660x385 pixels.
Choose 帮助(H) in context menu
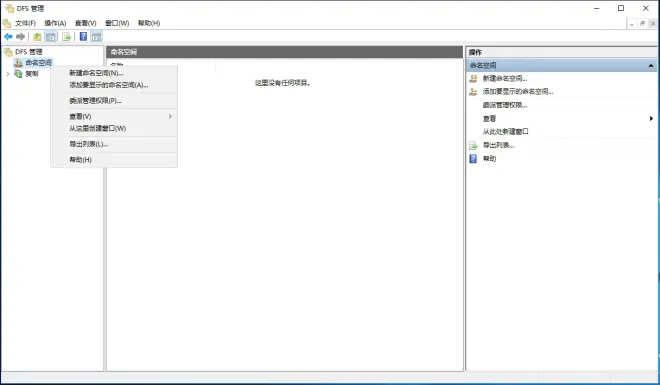(114, 159)
